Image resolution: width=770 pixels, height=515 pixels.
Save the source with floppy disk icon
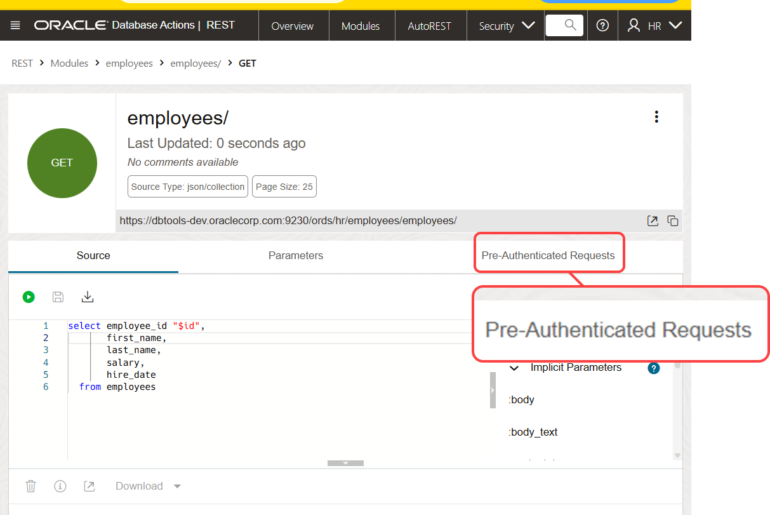[x=58, y=297]
